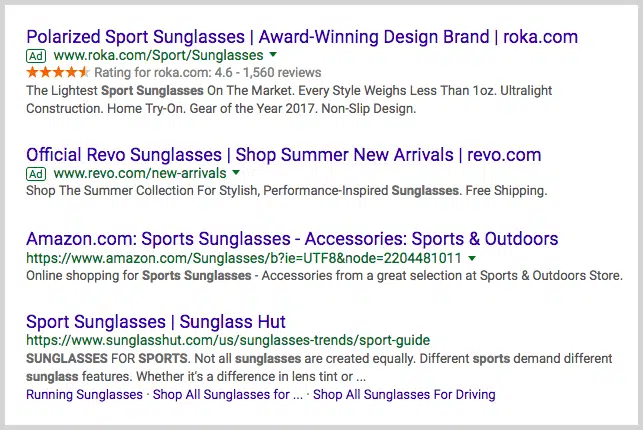Screen dimensions: 643x430
Task: Click the Ad badge beside www.revo.com
Action: coord(36,174)
